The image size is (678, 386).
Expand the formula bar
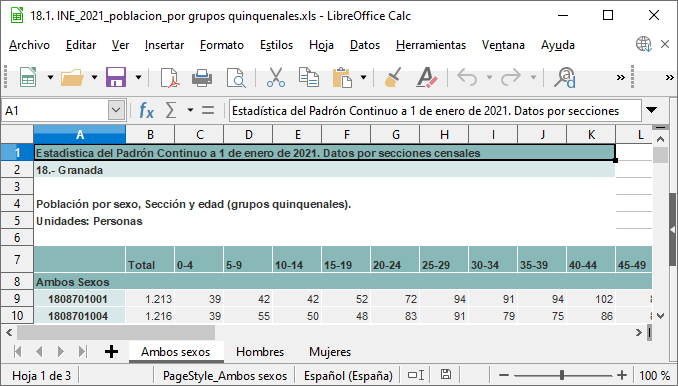(652, 110)
